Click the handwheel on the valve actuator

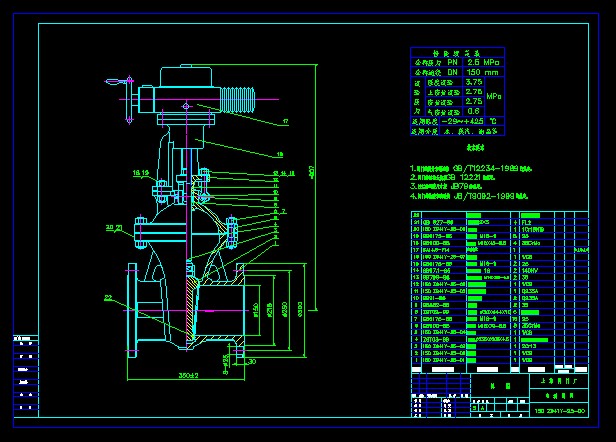[126, 95]
